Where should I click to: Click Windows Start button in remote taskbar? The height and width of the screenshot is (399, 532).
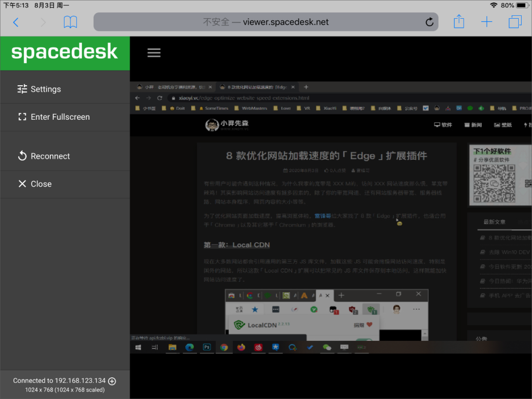click(138, 347)
